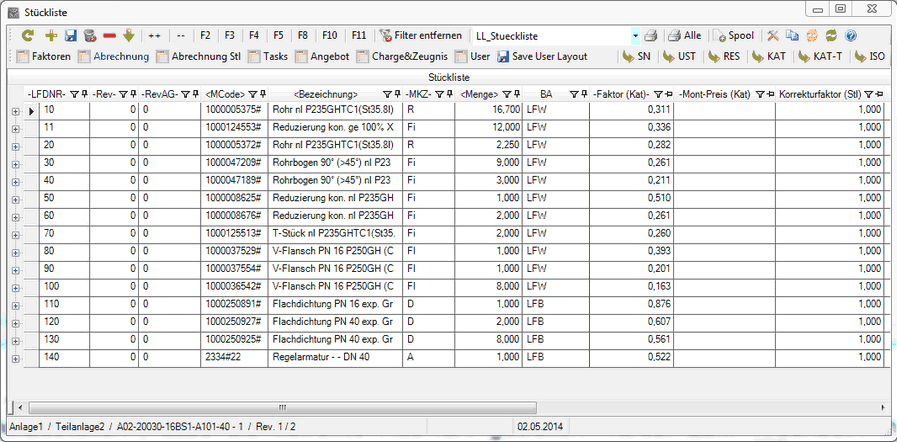
Task: Toggle the pin icon on the Bezeichnung column
Action: [394, 94]
